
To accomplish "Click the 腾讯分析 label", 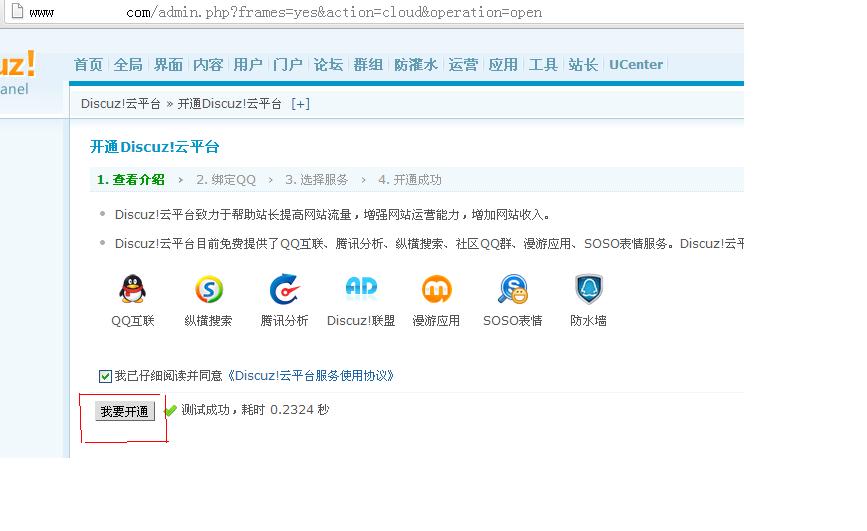I will coord(284,321).
